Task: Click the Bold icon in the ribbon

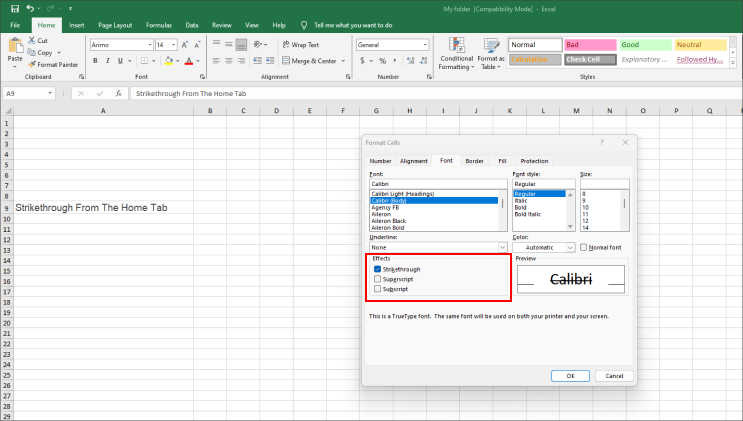Action: pyautogui.click(x=95, y=61)
